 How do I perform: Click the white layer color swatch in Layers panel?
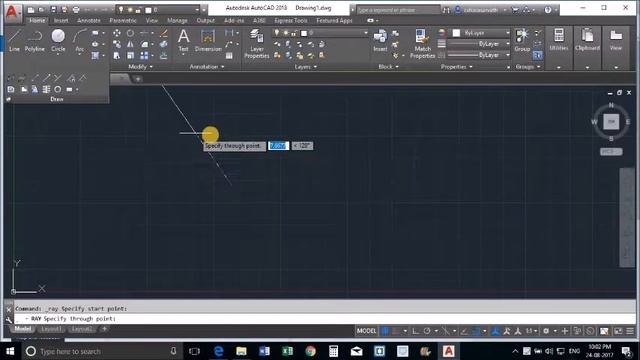304,33
